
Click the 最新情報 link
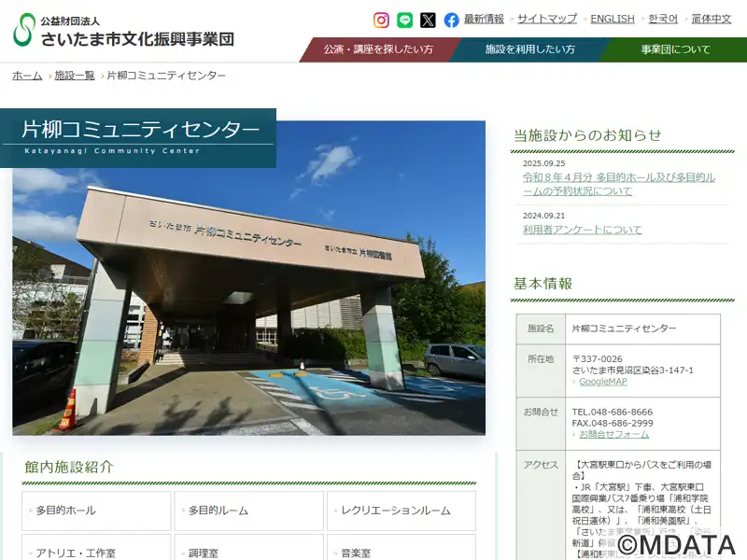[484, 19]
